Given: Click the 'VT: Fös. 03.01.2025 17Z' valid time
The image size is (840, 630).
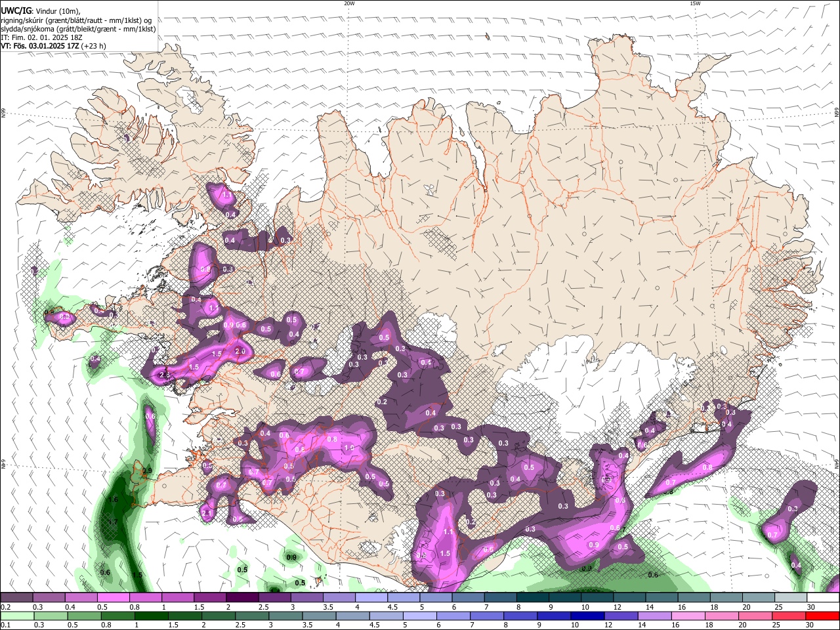Looking at the screenshot, I should click(x=40, y=46).
